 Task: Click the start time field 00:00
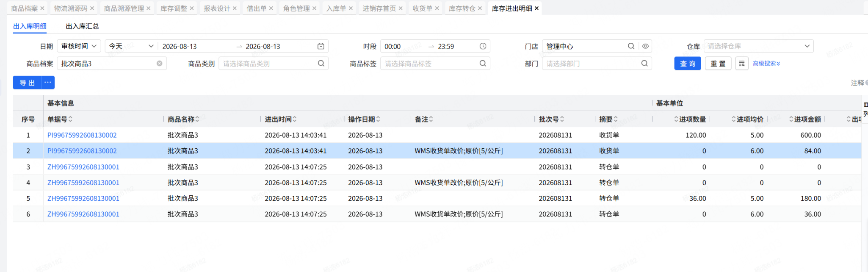pos(393,46)
